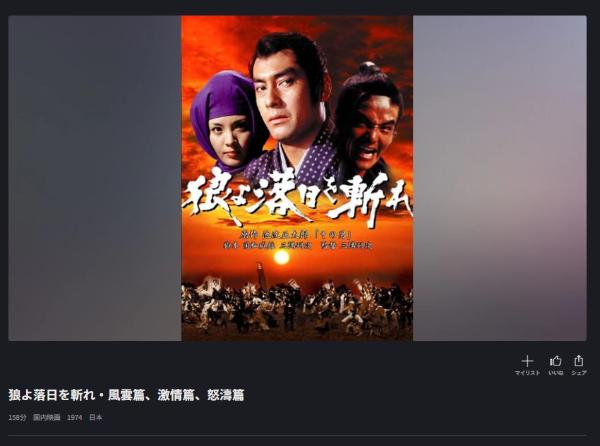Select the シェア text label
600x446 pixels.
coord(579,373)
